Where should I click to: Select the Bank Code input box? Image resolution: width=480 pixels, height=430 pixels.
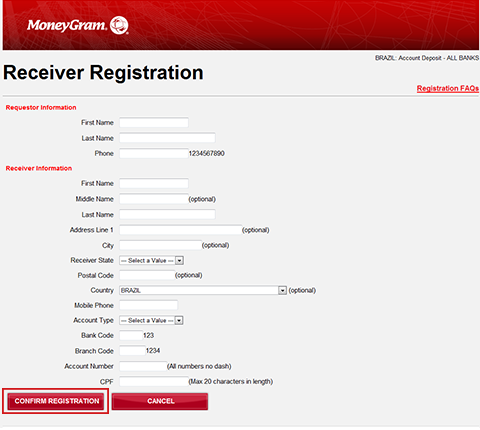pyautogui.click(x=131, y=335)
